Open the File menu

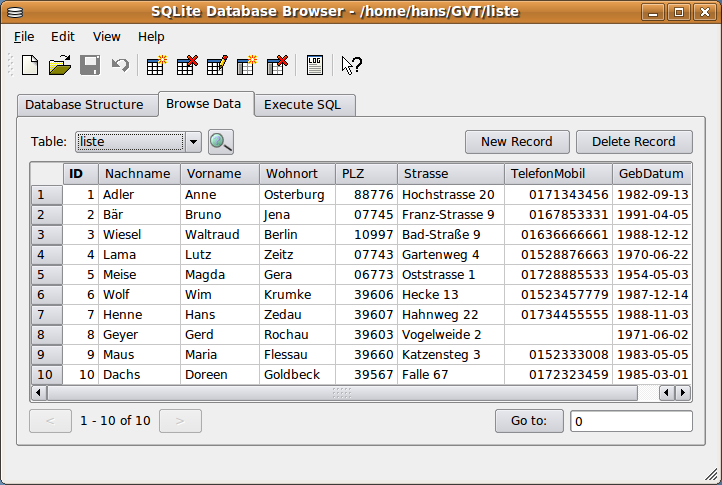click(x=24, y=36)
